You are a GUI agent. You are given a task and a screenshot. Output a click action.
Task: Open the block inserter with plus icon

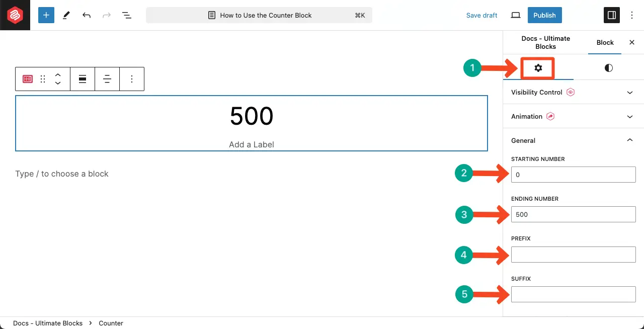pyautogui.click(x=46, y=15)
